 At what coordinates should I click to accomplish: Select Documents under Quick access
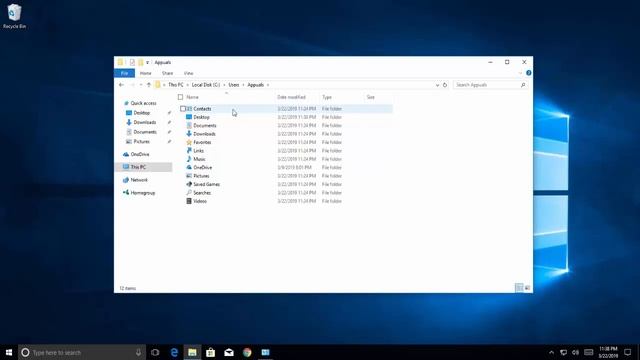point(141,132)
